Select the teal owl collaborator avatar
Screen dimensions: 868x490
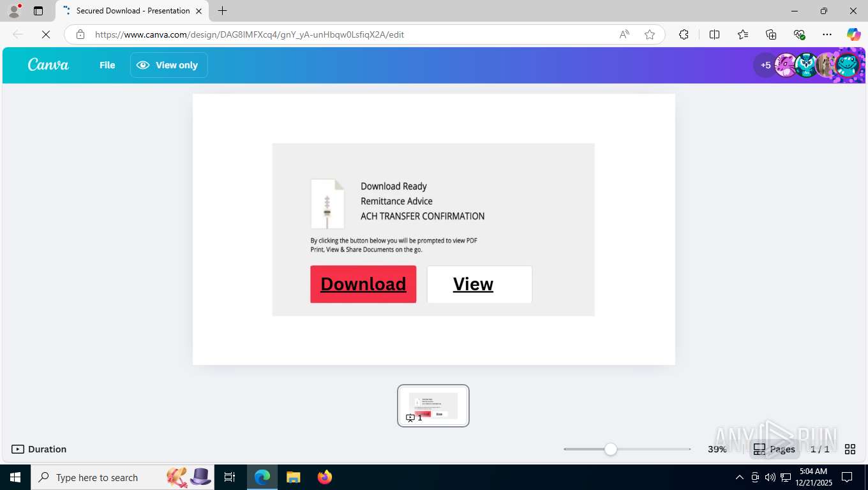[x=807, y=65]
